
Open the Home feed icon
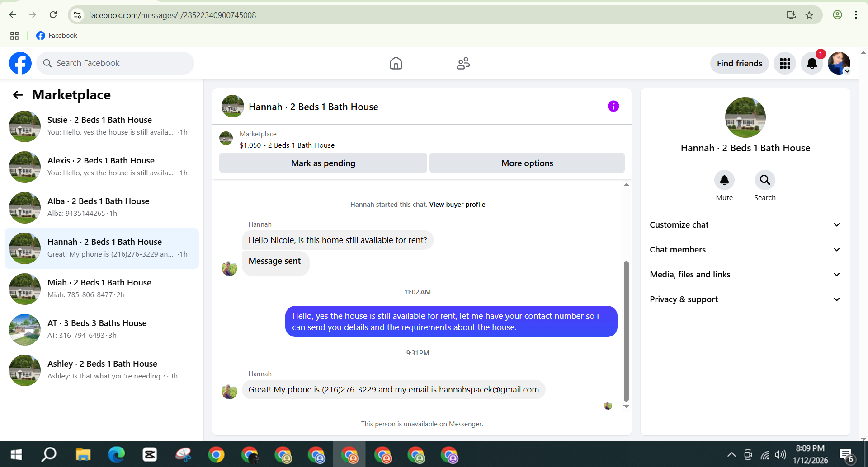pyautogui.click(x=396, y=63)
